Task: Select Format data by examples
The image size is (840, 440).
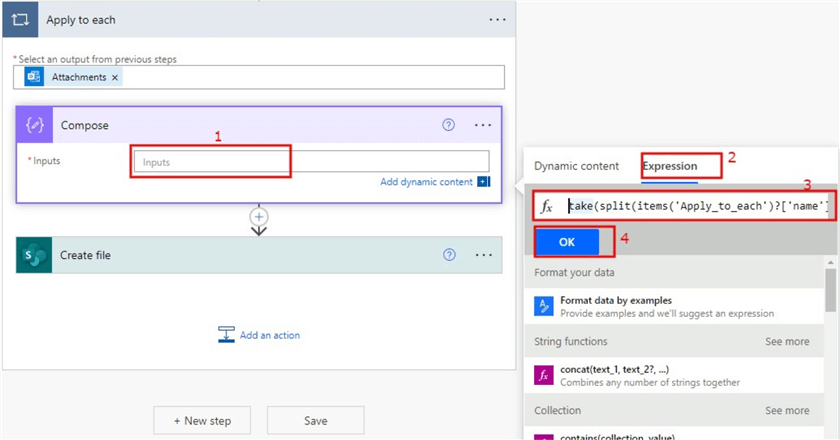Action: tap(674, 307)
